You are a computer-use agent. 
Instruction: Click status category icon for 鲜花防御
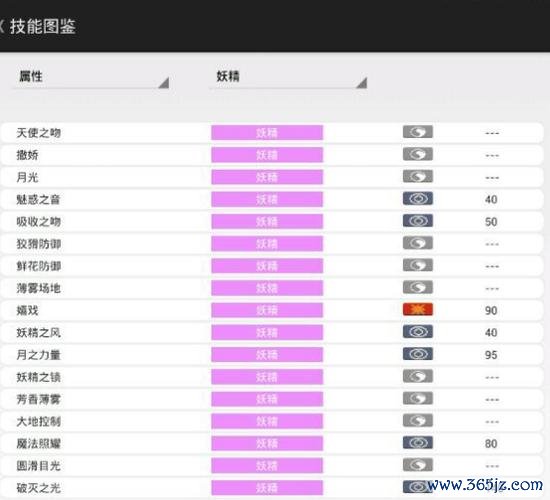417,265
